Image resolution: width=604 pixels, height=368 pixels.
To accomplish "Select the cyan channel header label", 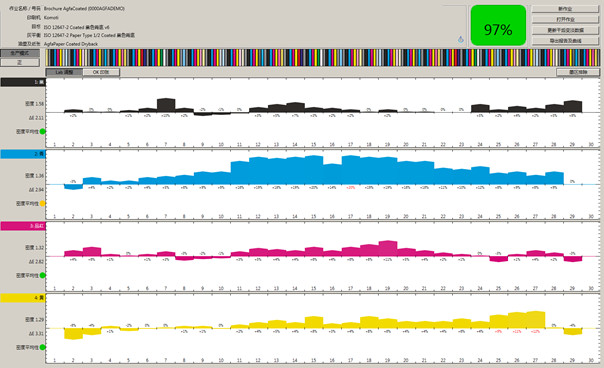I will pyautogui.click(x=23, y=154).
